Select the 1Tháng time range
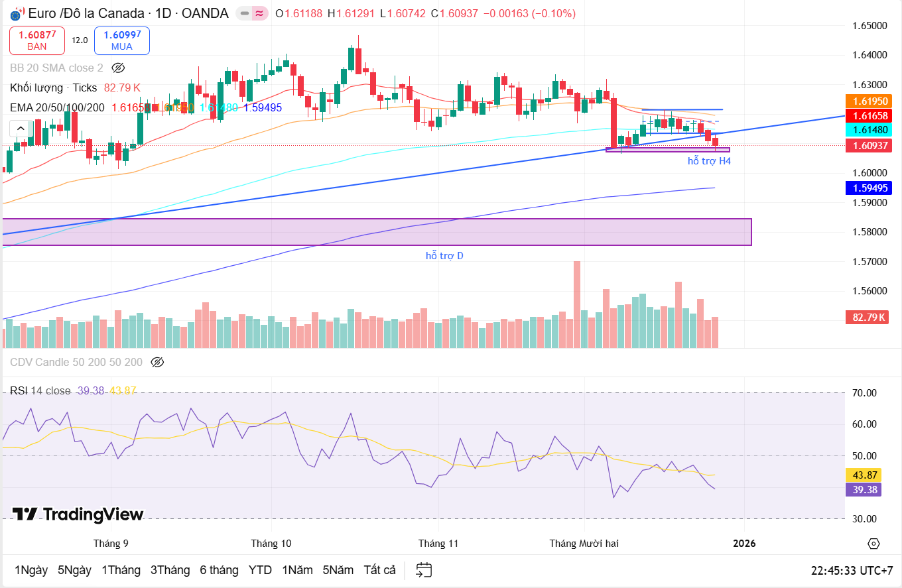This screenshot has height=588, width=902. pos(121,570)
